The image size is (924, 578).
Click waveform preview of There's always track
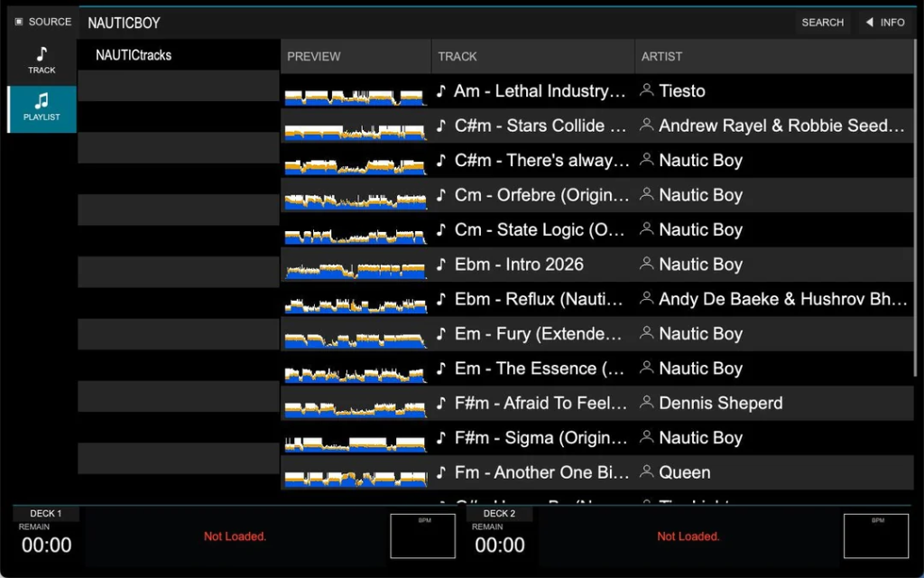point(356,166)
